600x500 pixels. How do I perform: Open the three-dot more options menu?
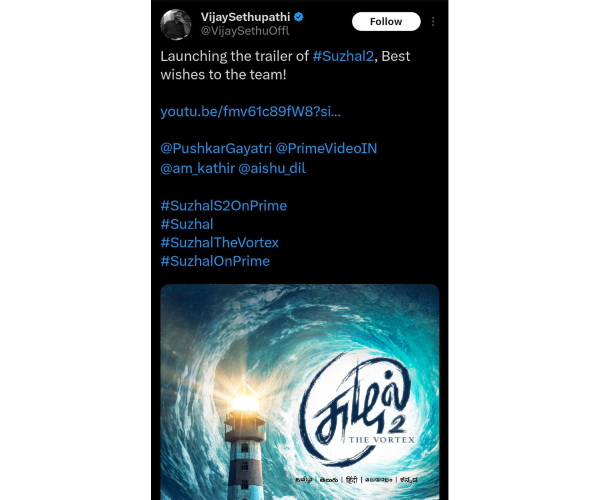[x=433, y=21]
